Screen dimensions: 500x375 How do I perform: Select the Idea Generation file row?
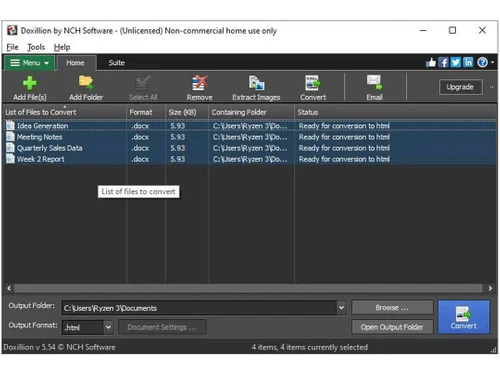(x=250, y=126)
